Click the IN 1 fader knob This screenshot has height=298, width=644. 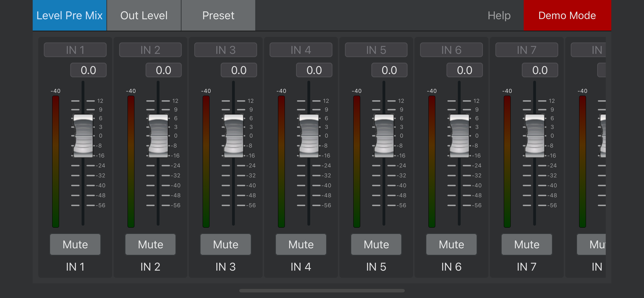83,136
